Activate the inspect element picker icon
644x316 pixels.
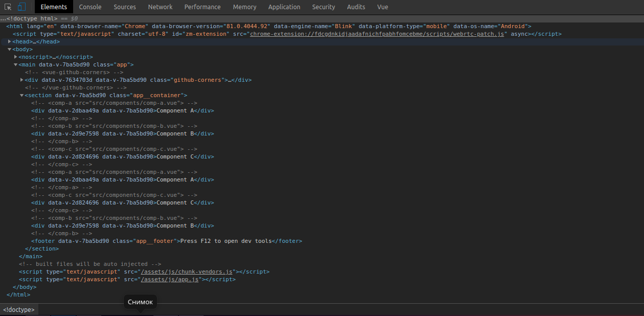tap(8, 7)
